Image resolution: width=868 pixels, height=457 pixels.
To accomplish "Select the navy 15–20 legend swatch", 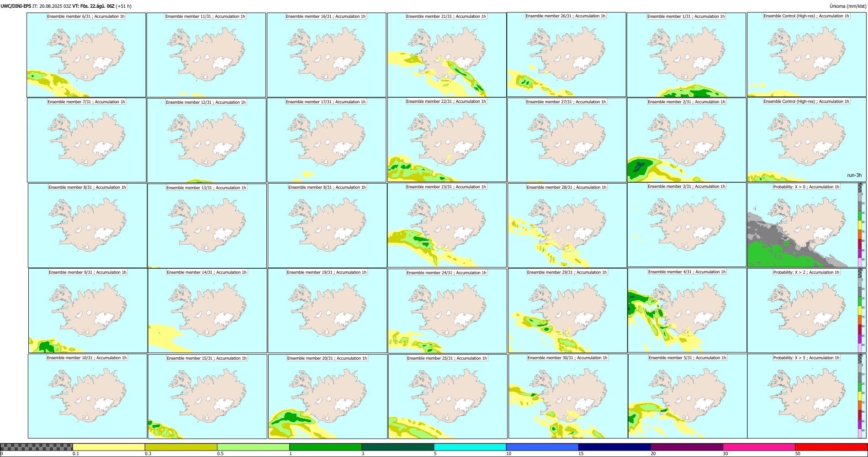I will (614, 447).
